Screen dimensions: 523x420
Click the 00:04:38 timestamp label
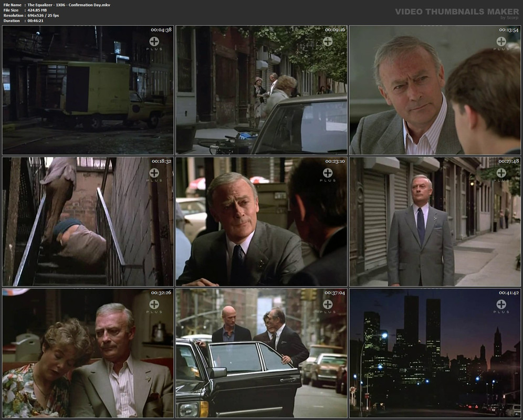coord(161,30)
